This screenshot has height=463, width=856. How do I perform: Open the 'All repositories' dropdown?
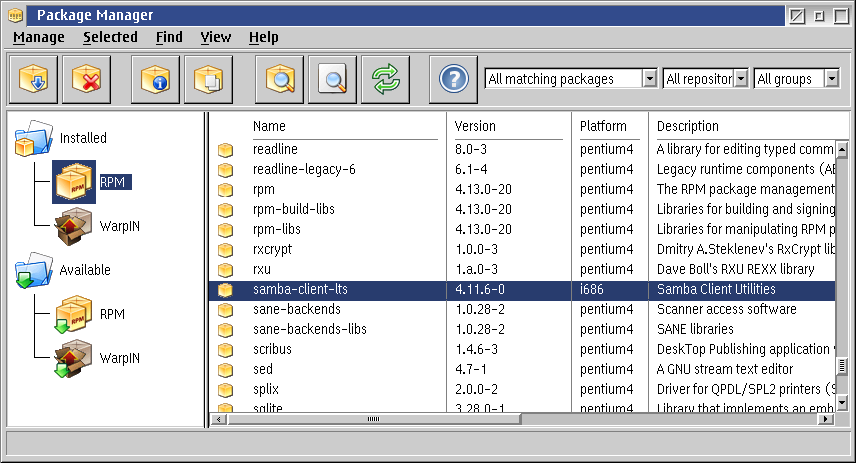click(x=740, y=79)
